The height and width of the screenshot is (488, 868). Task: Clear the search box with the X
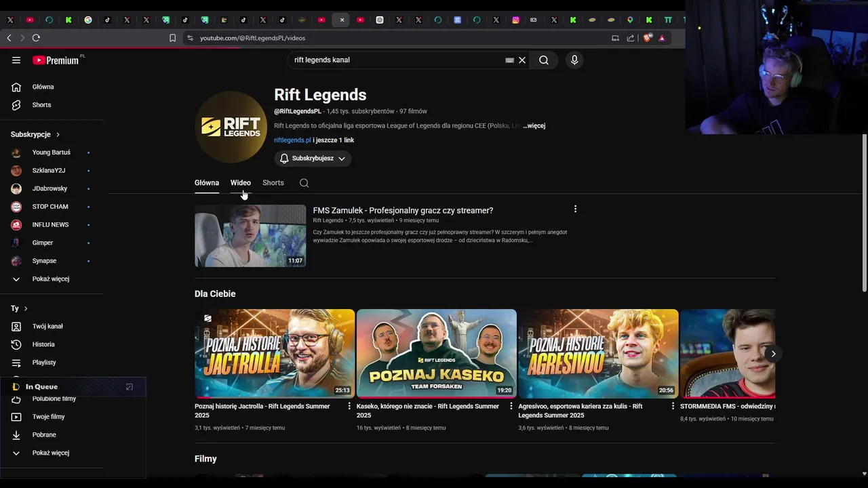click(522, 60)
